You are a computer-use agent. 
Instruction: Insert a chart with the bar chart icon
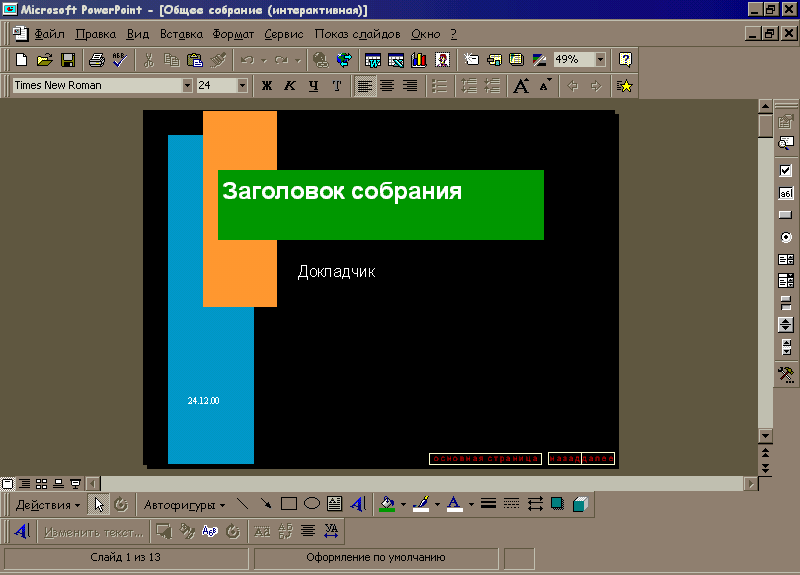419,60
